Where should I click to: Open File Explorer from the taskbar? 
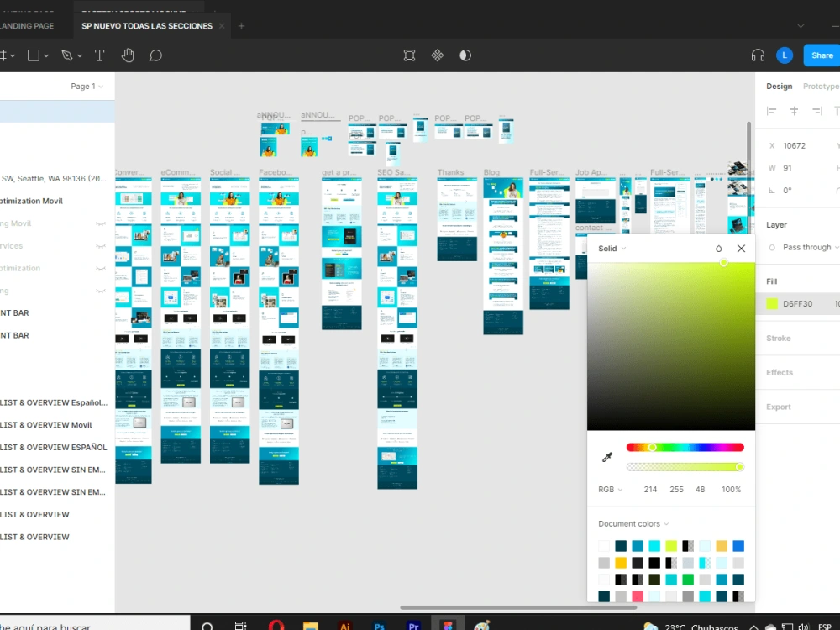(x=311, y=626)
